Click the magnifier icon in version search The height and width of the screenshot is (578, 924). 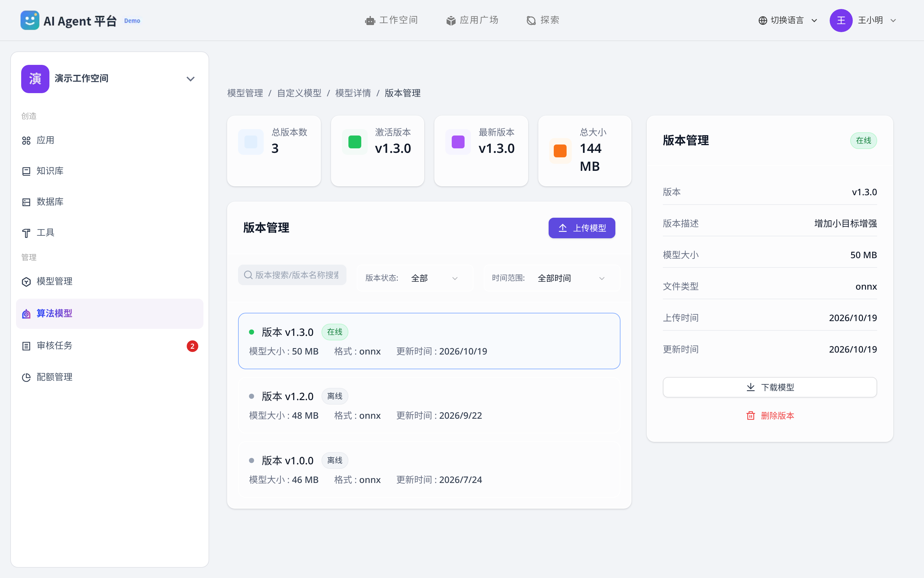coord(248,275)
